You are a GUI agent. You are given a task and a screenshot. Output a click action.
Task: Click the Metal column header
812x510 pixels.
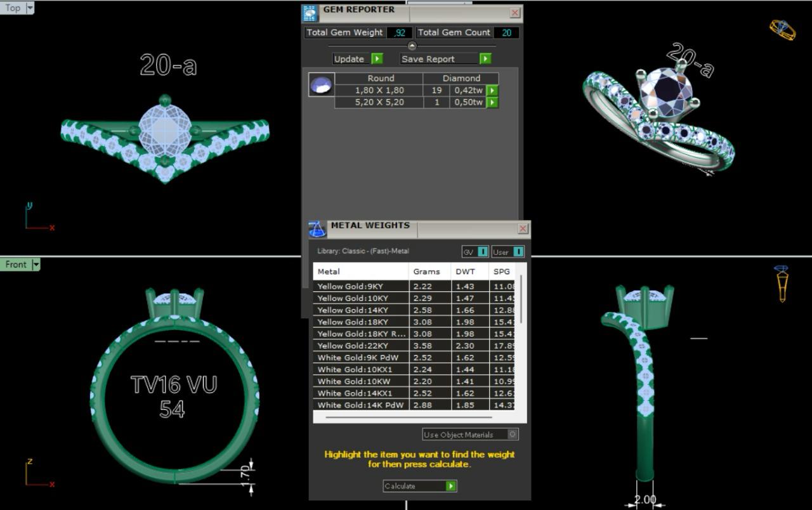click(x=361, y=271)
